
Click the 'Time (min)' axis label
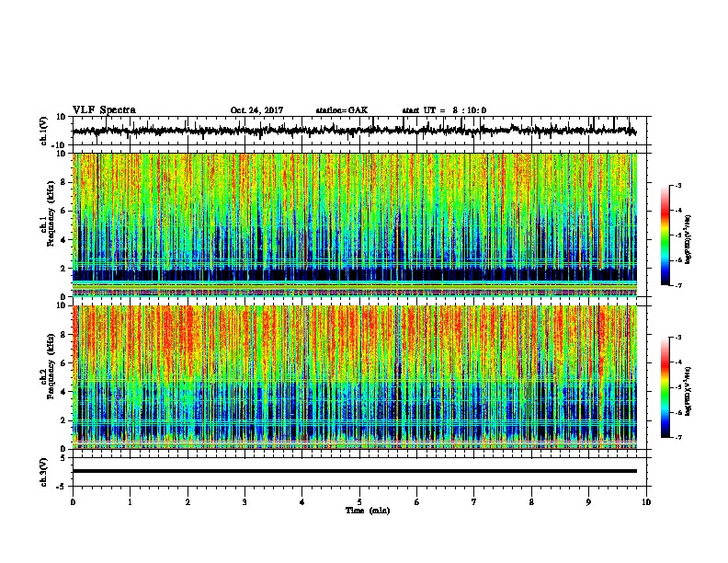[x=368, y=511]
